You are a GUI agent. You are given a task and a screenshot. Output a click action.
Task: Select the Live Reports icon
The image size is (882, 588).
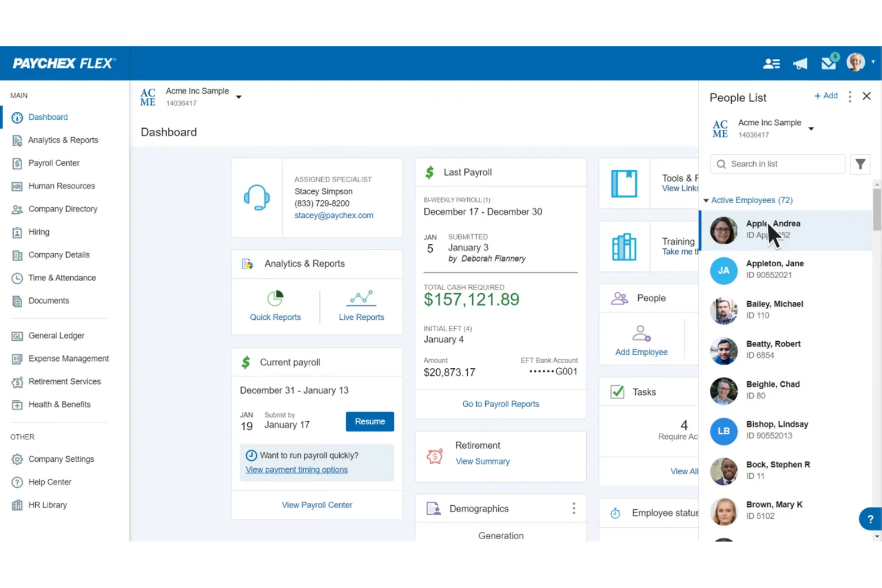361,298
